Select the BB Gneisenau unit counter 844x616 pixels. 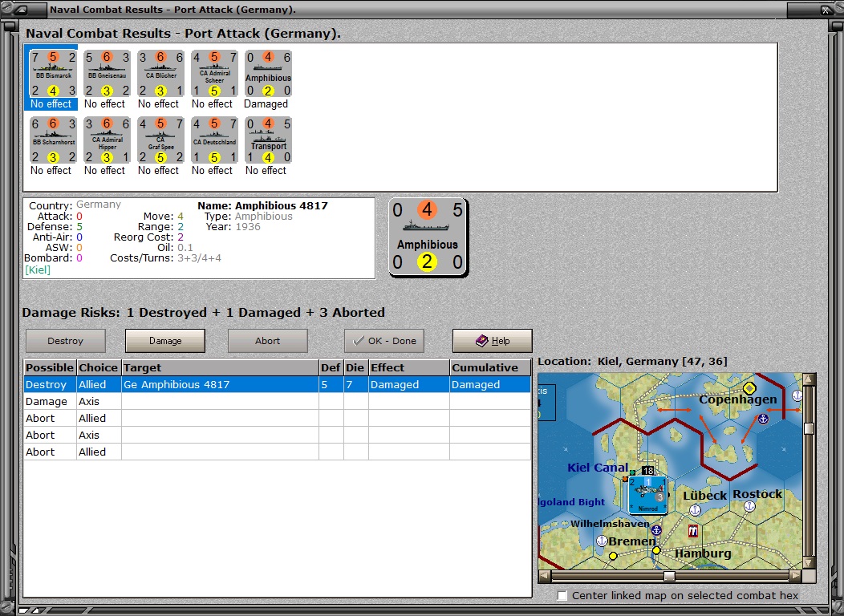pos(107,74)
